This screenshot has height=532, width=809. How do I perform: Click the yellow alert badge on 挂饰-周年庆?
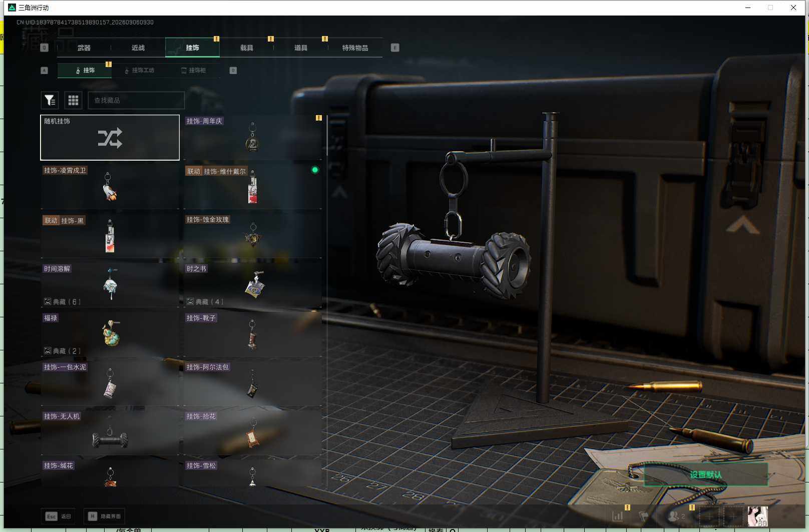tap(318, 118)
